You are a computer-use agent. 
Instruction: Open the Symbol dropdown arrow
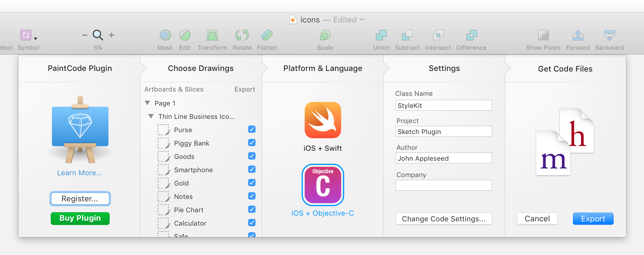tap(36, 39)
